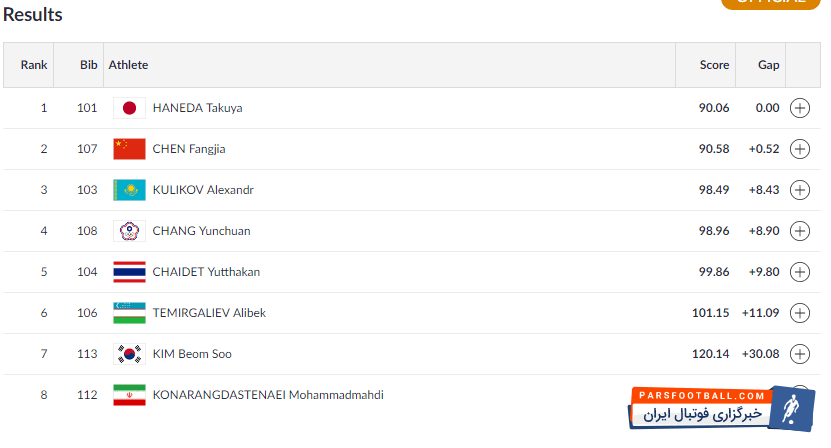Click the Uzbekistan flag icon
Viewport: 831px width, 448px height.
coord(129,313)
